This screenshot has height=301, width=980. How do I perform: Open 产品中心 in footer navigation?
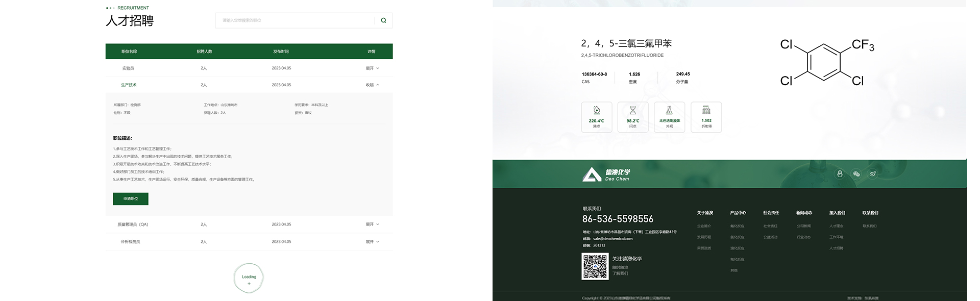738,213
